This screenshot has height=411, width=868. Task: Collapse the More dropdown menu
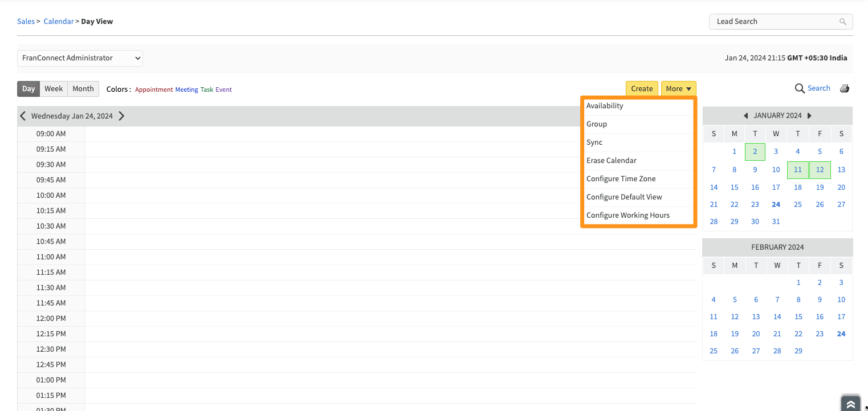click(x=678, y=89)
